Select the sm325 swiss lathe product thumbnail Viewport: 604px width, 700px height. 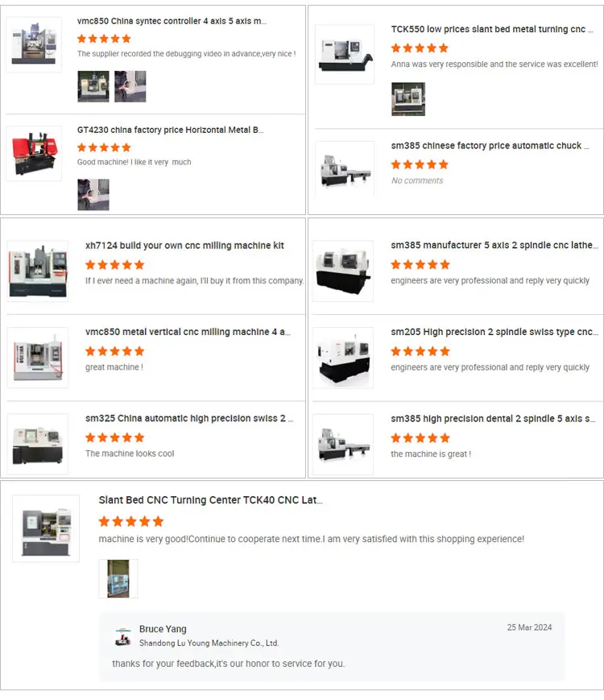pyautogui.click(x=38, y=444)
